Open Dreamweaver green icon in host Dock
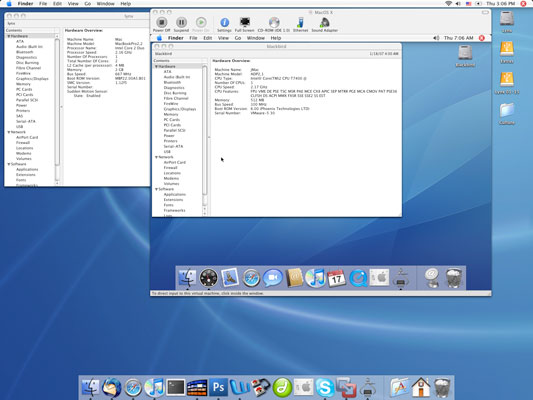The image size is (533, 400). pyautogui.click(x=282, y=387)
